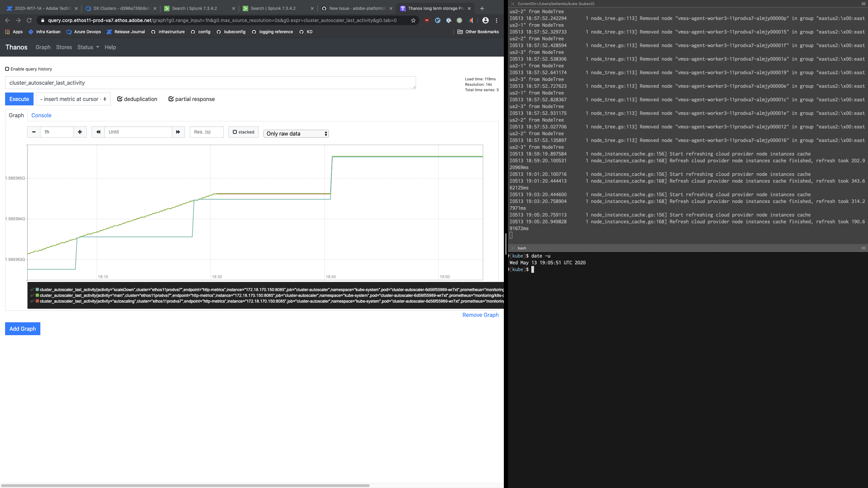
Task: Switch to the Console tab
Action: tap(41, 115)
